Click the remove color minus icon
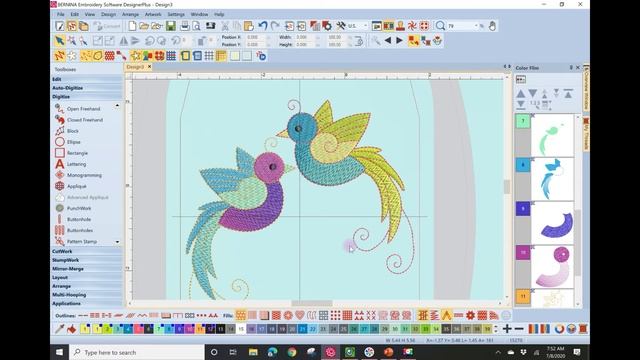The image size is (640, 360). click(x=519, y=329)
